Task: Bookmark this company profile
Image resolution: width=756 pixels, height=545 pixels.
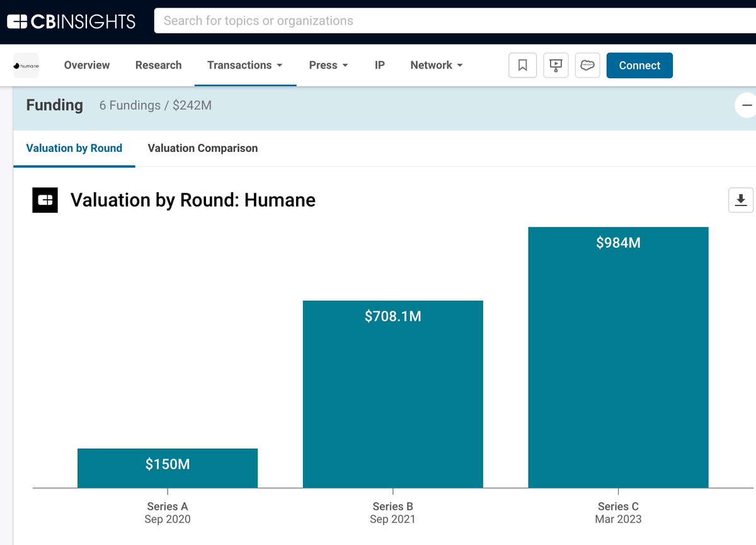Action: pyautogui.click(x=522, y=66)
